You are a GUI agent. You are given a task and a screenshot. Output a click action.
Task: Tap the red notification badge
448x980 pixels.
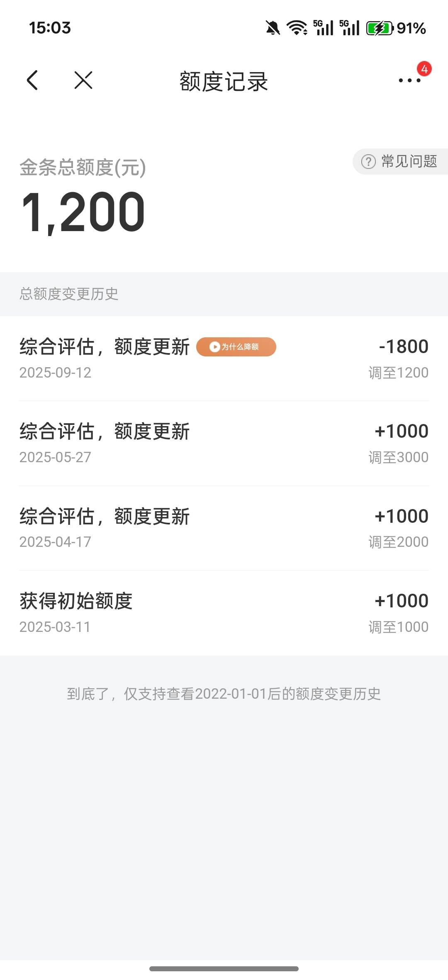[424, 69]
